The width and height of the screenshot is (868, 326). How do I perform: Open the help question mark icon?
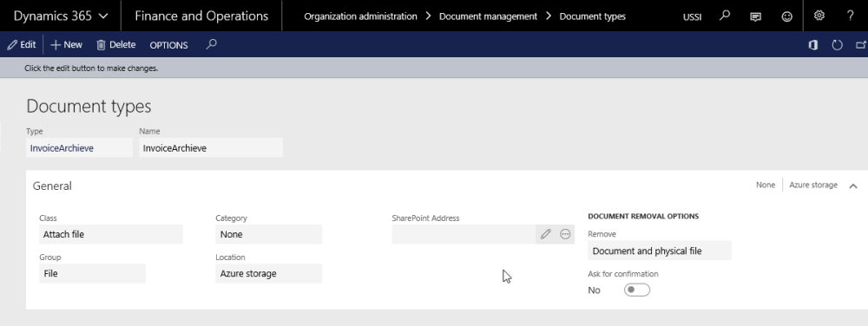click(851, 16)
